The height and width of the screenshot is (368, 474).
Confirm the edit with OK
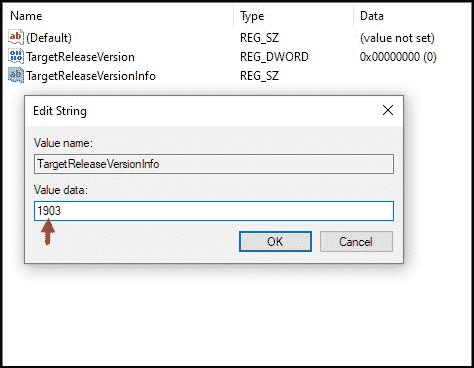275,241
